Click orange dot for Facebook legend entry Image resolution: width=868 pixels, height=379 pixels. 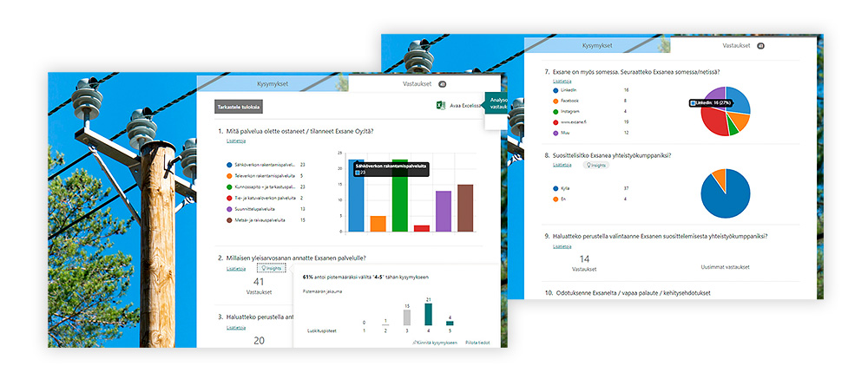click(x=556, y=101)
